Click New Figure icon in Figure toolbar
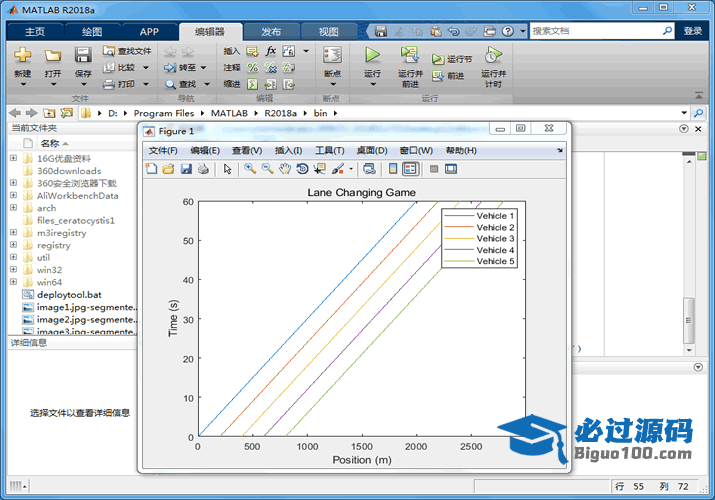This screenshot has width=715, height=500. 151,169
